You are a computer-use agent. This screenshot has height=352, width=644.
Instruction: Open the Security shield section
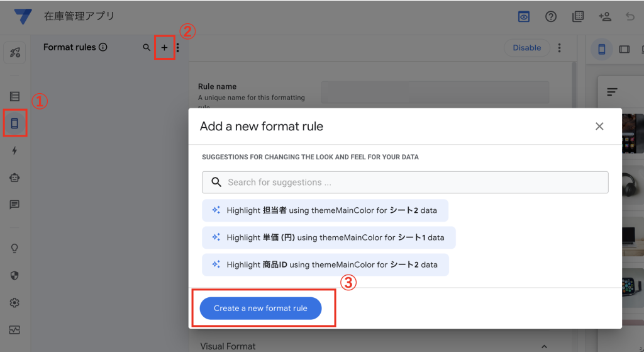[14, 275]
